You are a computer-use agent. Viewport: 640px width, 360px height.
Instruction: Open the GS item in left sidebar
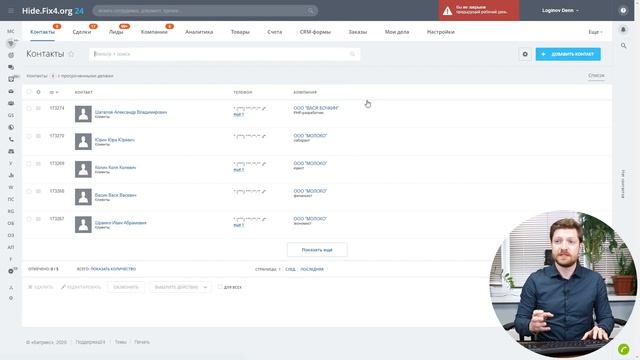click(11, 115)
